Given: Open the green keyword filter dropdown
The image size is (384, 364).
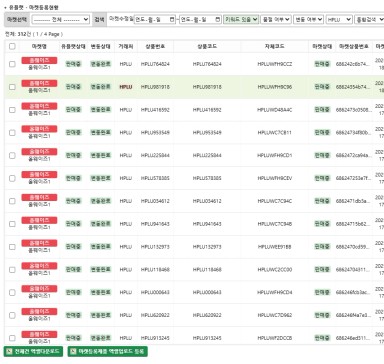Looking at the screenshot, I should tap(241, 19).
